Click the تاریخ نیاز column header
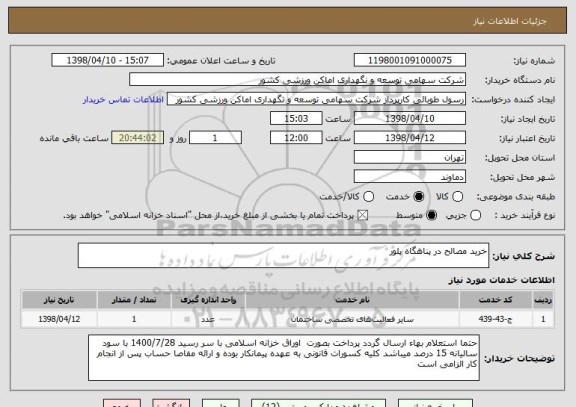The height and width of the screenshot is (407, 576). click(x=59, y=300)
